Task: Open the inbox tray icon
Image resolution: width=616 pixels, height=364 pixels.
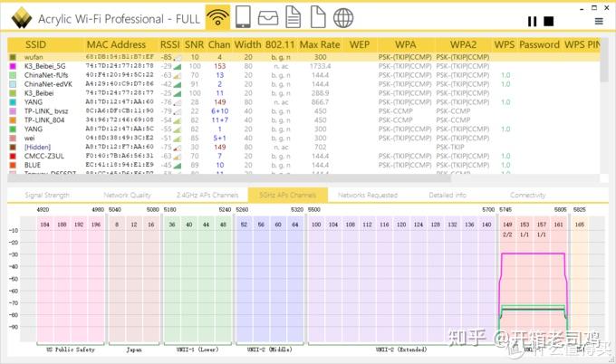Action: tap(268, 18)
